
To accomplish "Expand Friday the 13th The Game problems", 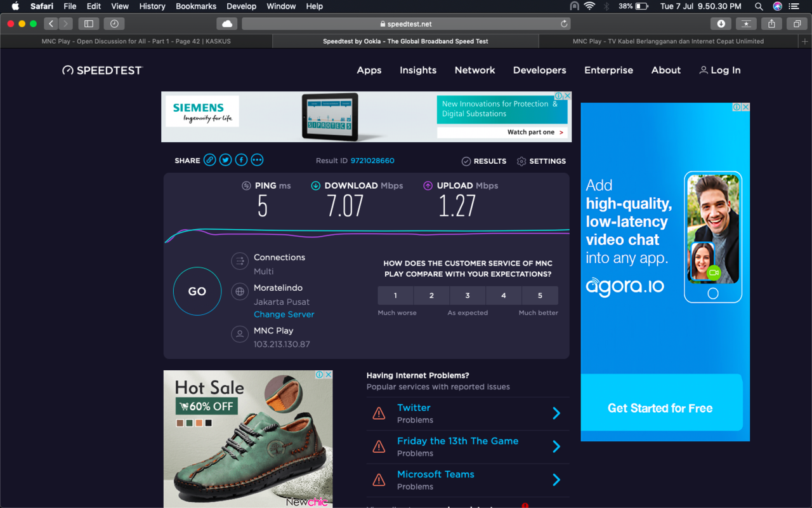I will point(556,446).
